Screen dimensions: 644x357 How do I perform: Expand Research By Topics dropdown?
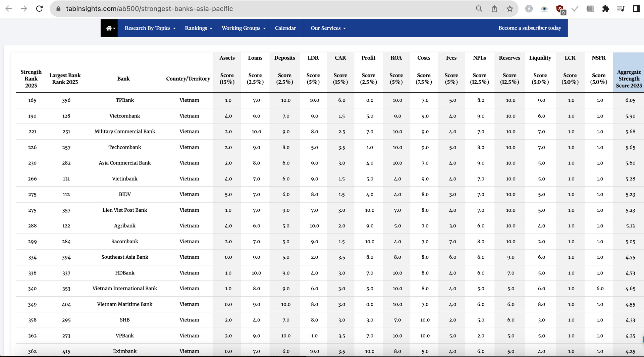[150, 28]
